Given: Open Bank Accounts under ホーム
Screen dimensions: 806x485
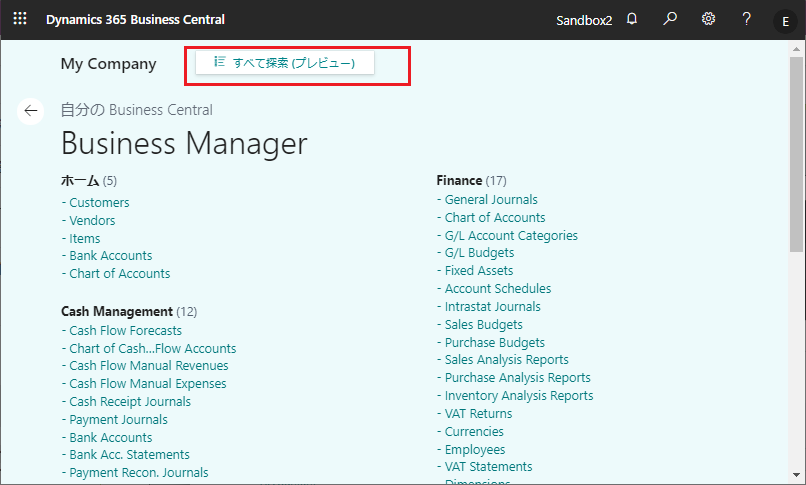Looking at the screenshot, I should (111, 256).
